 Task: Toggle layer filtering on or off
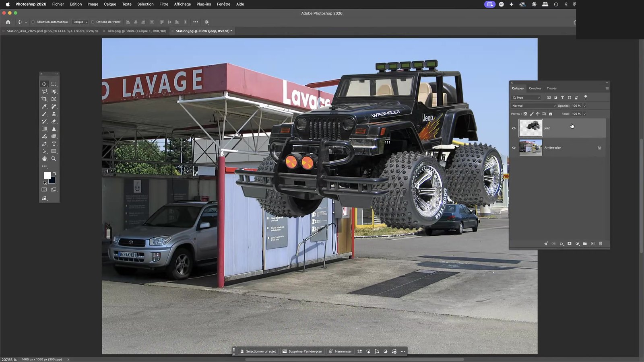point(586,97)
